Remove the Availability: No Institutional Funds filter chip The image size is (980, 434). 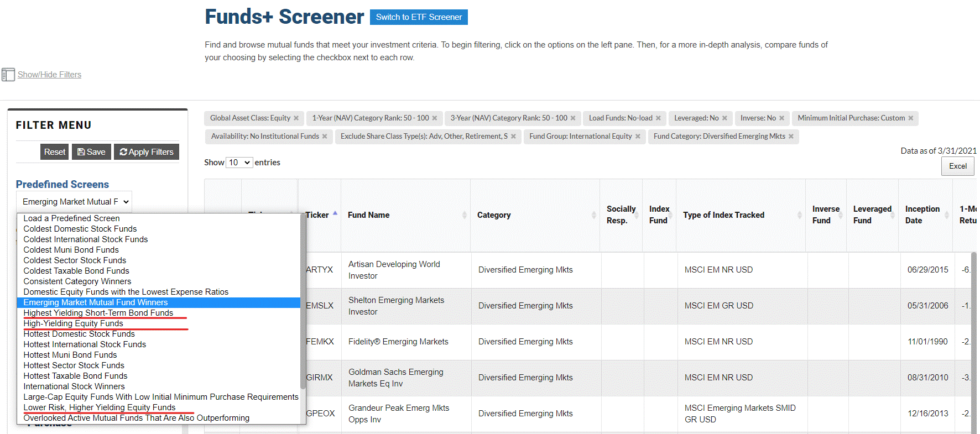pyautogui.click(x=325, y=137)
